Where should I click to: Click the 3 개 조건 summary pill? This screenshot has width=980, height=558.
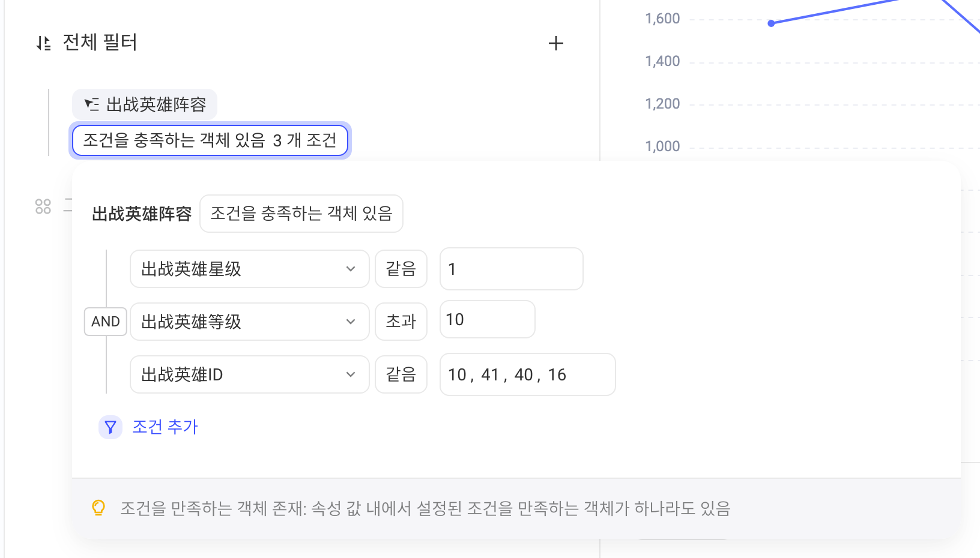[210, 140]
